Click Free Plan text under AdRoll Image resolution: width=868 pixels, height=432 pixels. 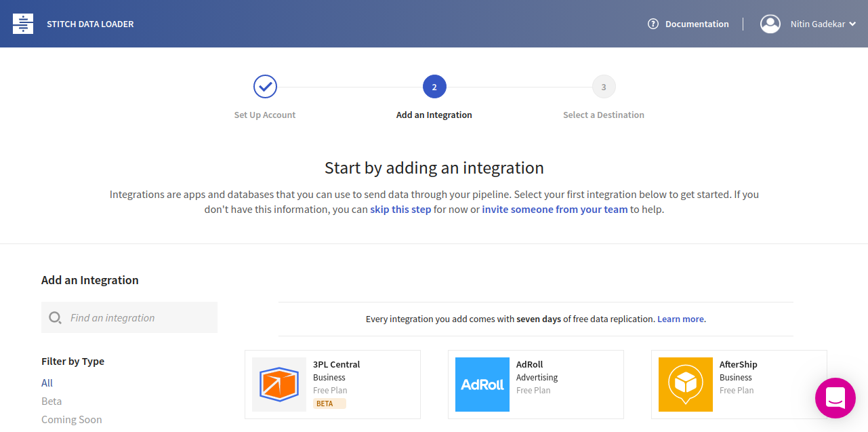pos(533,391)
